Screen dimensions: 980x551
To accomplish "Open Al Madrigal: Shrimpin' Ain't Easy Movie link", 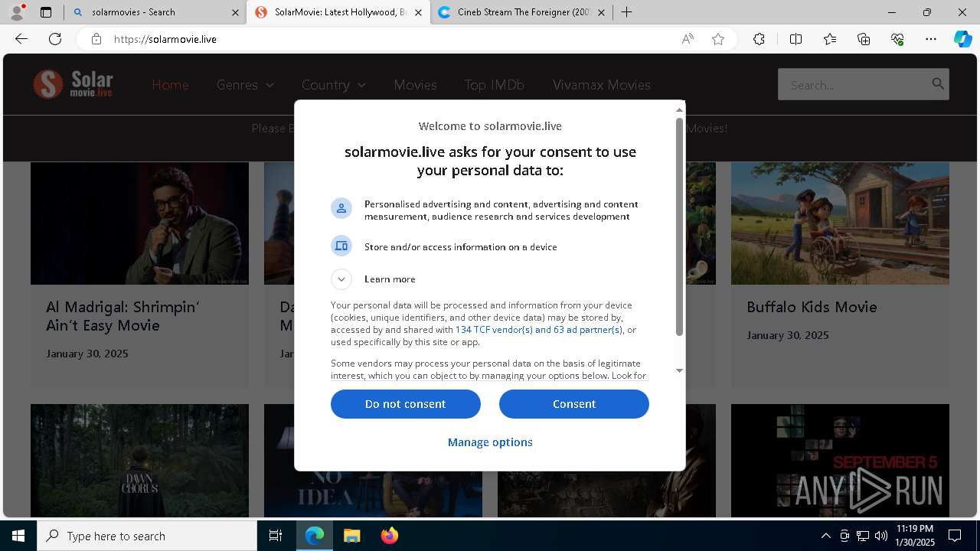I will [122, 316].
